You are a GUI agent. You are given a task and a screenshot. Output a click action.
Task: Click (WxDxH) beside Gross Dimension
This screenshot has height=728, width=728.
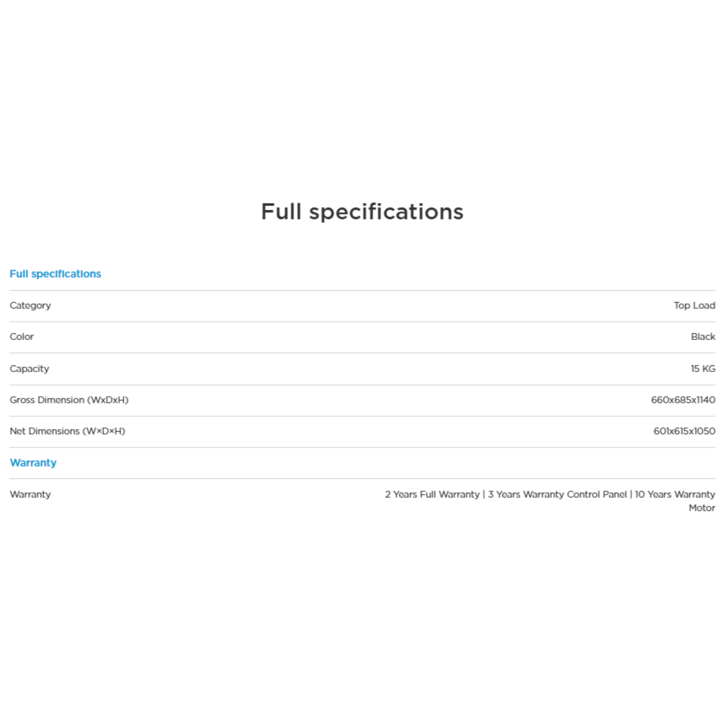point(108,400)
